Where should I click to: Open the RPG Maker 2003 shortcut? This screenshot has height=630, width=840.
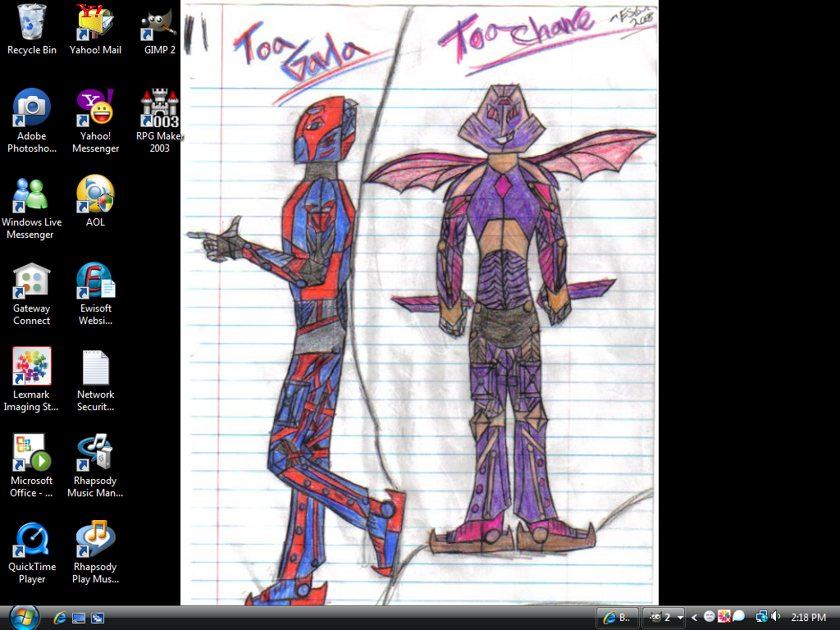click(159, 109)
